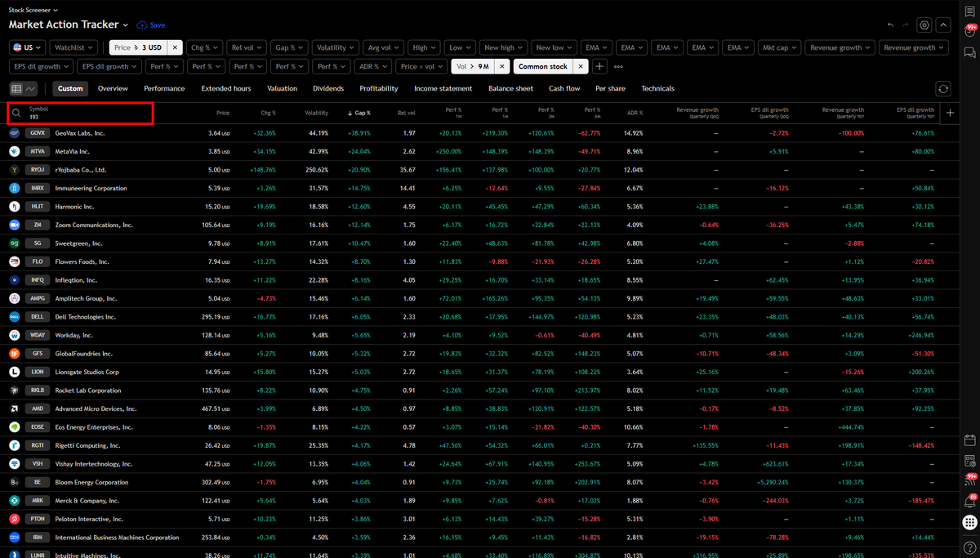This screenshot has height=558, width=980.
Task: Expand the Stock Screener type dropdown
Action: [x=33, y=10]
